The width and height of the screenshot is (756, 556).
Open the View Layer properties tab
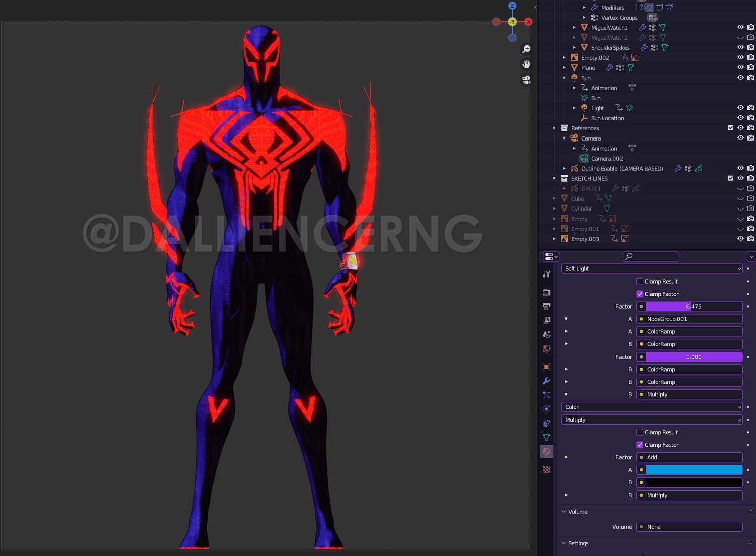coord(546,320)
